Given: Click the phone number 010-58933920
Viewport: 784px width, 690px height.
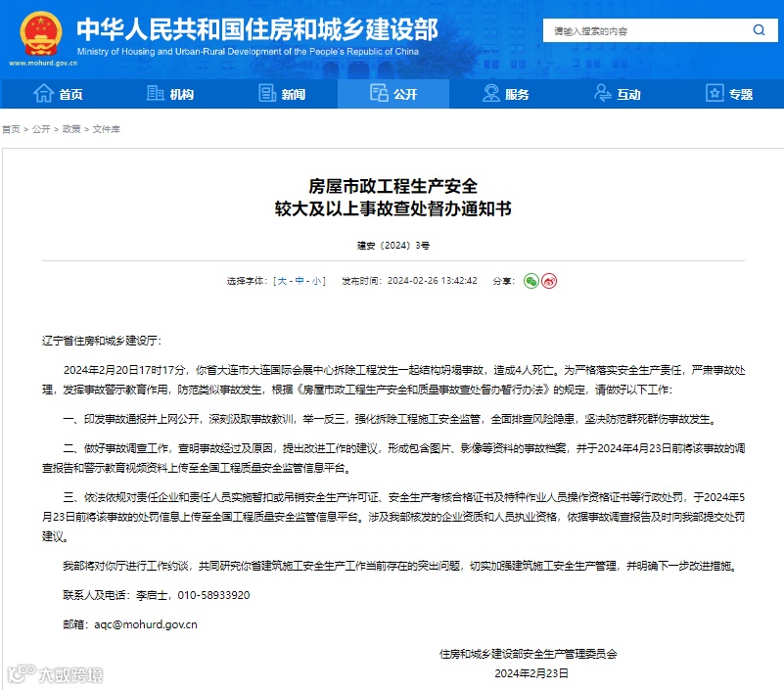Looking at the screenshot, I should 213,595.
